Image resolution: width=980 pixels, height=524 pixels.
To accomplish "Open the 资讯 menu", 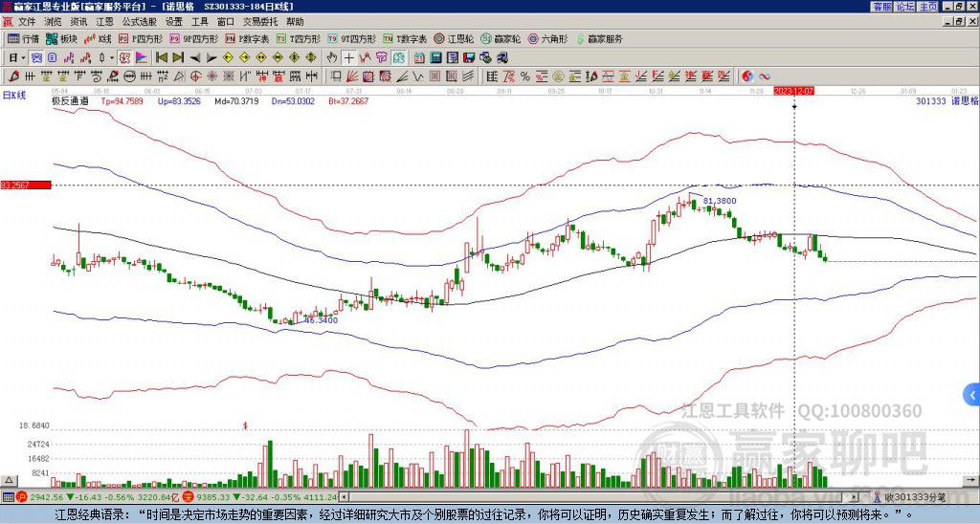I will (x=78, y=22).
